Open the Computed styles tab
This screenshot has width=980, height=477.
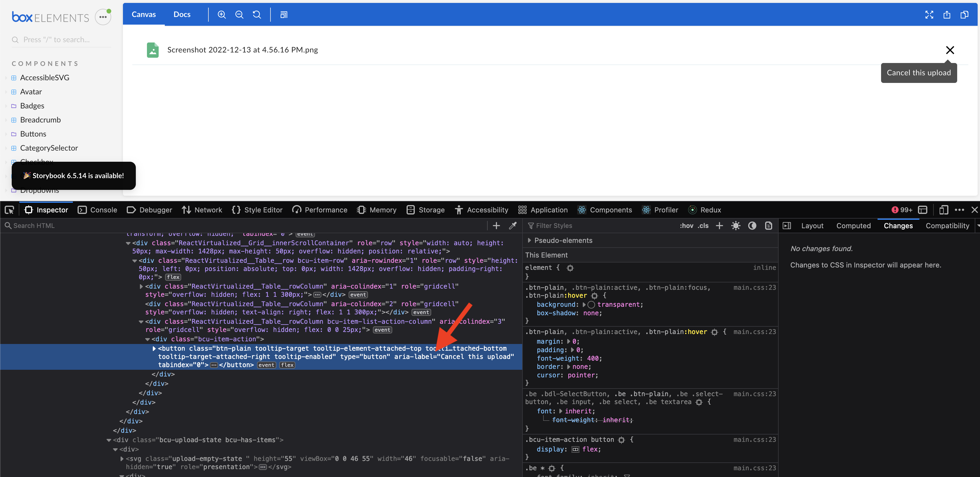click(853, 225)
